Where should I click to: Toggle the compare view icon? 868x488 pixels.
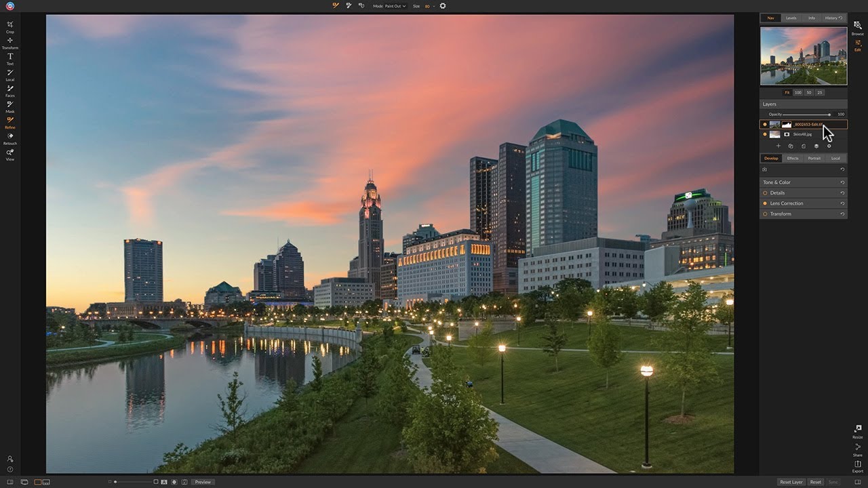tap(184, 482)
